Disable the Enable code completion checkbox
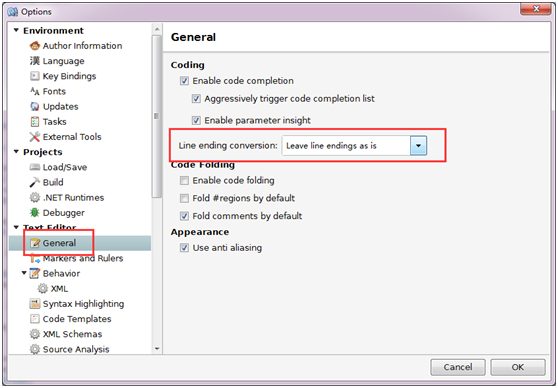This screenshot has width=558, height=388. 184,81
